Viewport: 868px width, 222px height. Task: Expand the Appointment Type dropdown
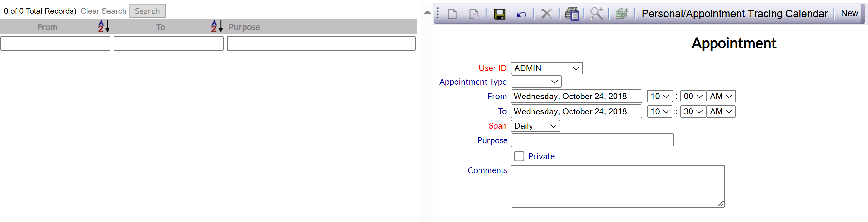[x=536, y=82]
